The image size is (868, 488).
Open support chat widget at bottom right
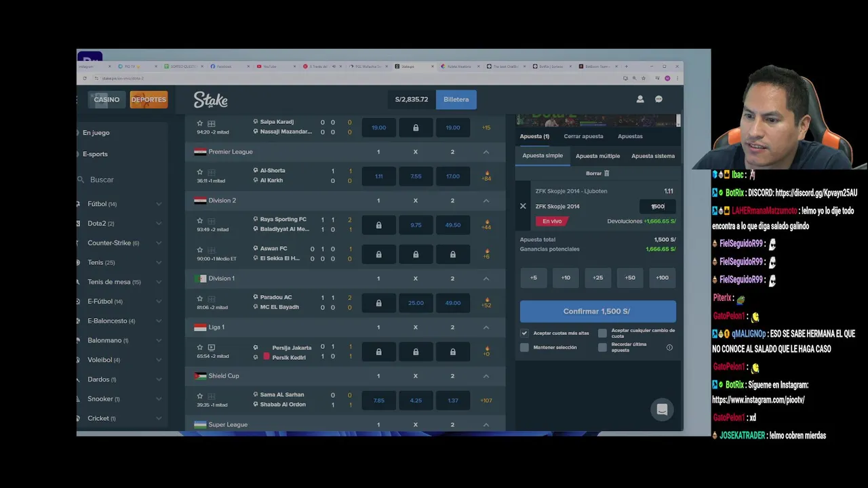click(x=662, y=409)
